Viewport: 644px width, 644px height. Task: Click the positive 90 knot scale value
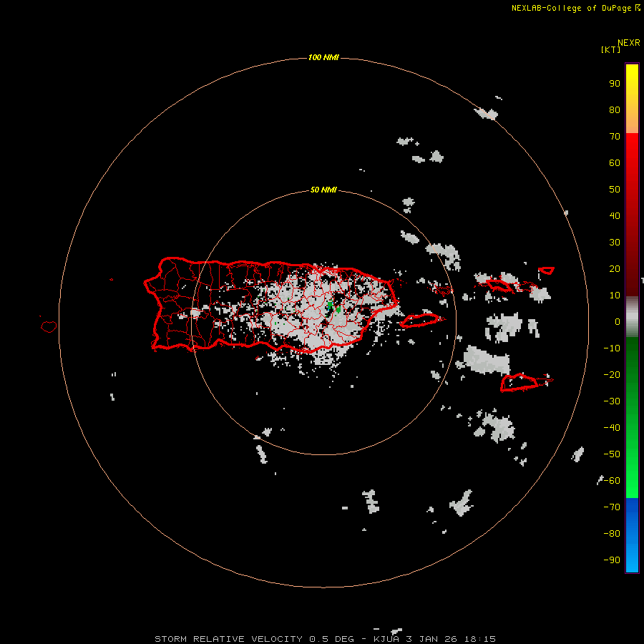[615, 84]
